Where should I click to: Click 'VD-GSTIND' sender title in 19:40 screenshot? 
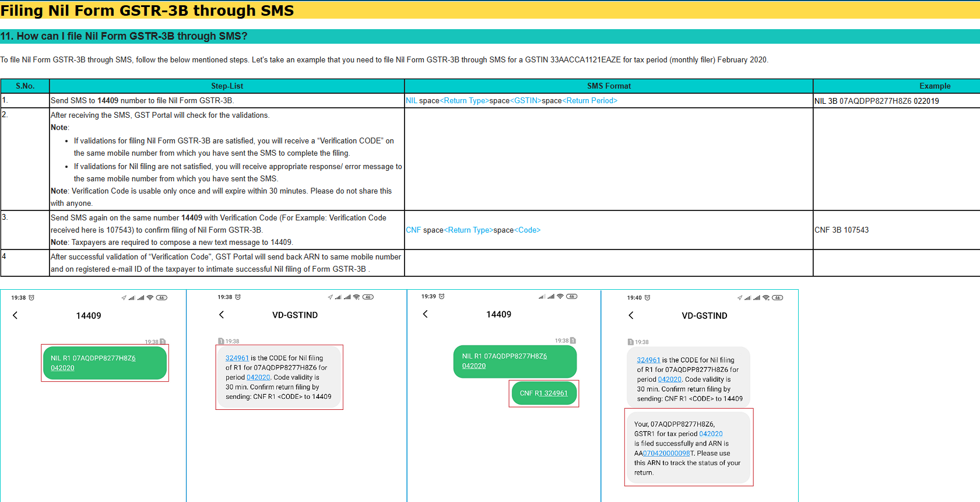[704, 315]
